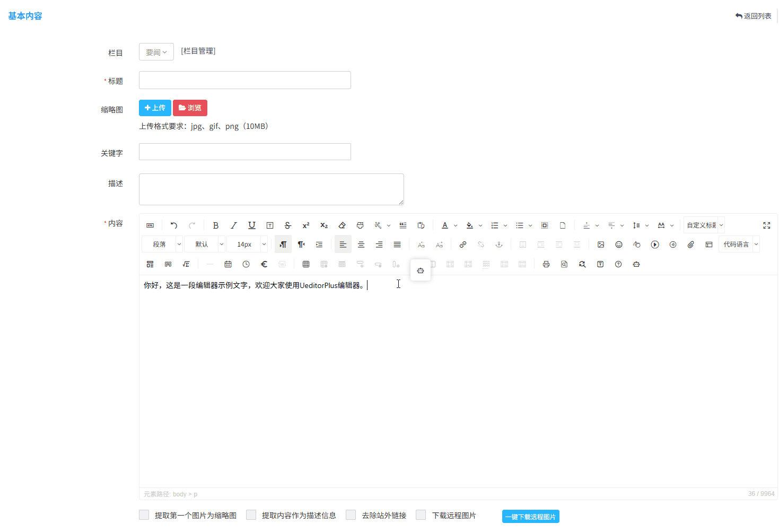779x532 pixels.
Task: Open 栏目管理 link next to column selector
Action: (198, 50)
